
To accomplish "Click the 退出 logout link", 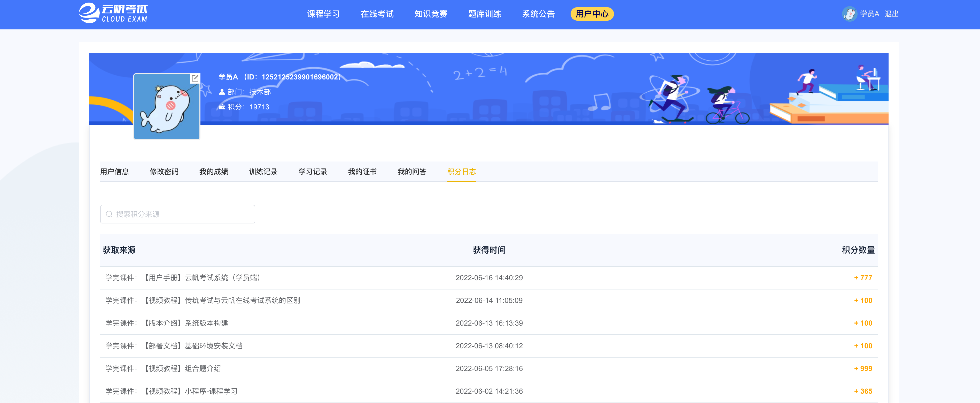I will tap(891, 14).
